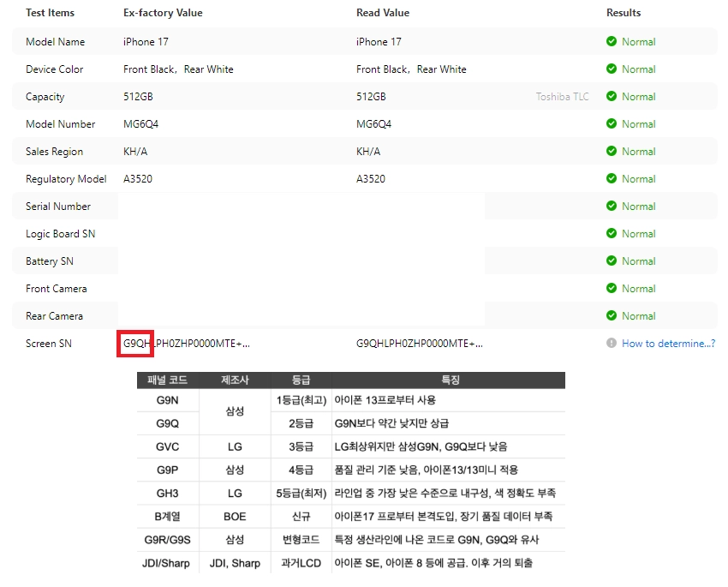The width and height of the screenshot is (728, 587).
Task: Select the 'Logic Board SN' row label
Action: [60, 234]
